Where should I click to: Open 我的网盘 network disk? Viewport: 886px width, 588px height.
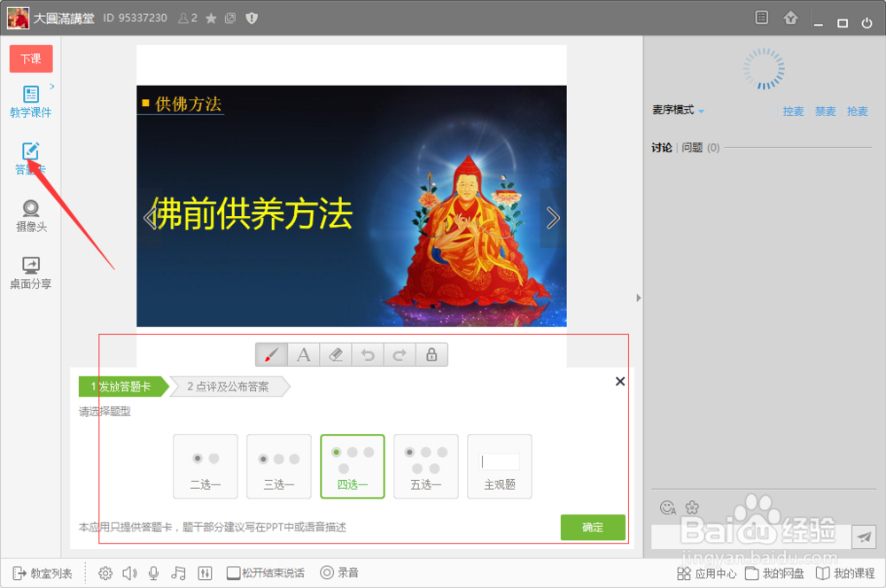(x=774, y=573)
